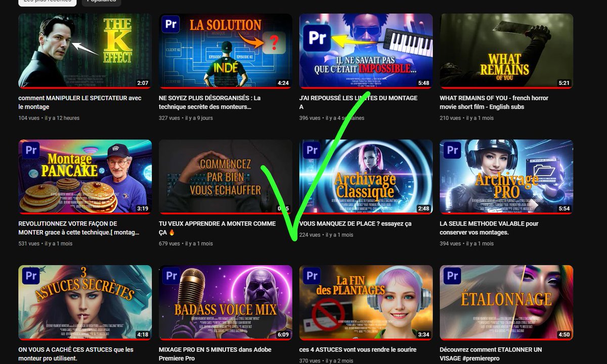Click title "TU VEUX APPRENDRE A MONTER COMME ÇA"
Image resolution: width=607 pixels, height=364 pixels.
[x=223, y=229]
